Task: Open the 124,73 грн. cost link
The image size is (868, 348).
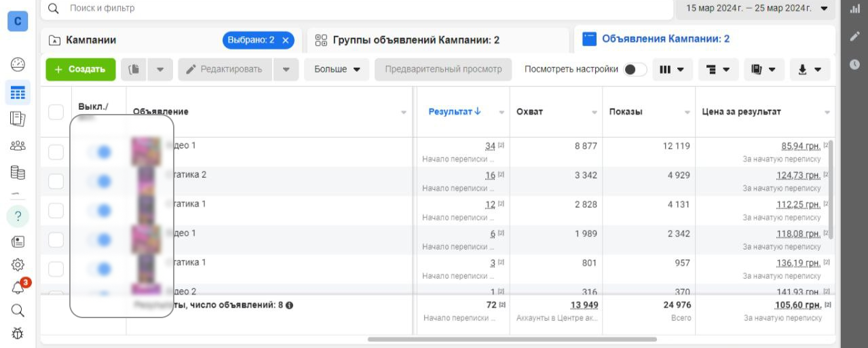Action: (x=799, y=175)
